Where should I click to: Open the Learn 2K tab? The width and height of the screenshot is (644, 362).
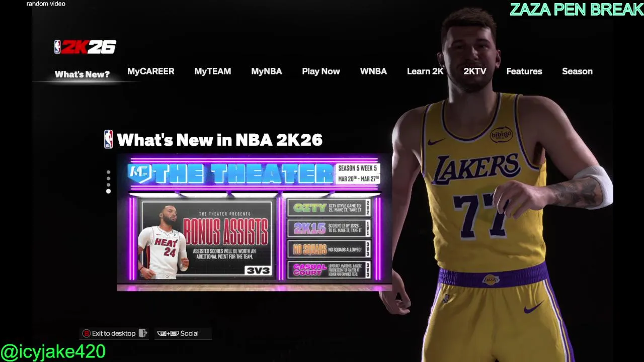coord(425,71)
